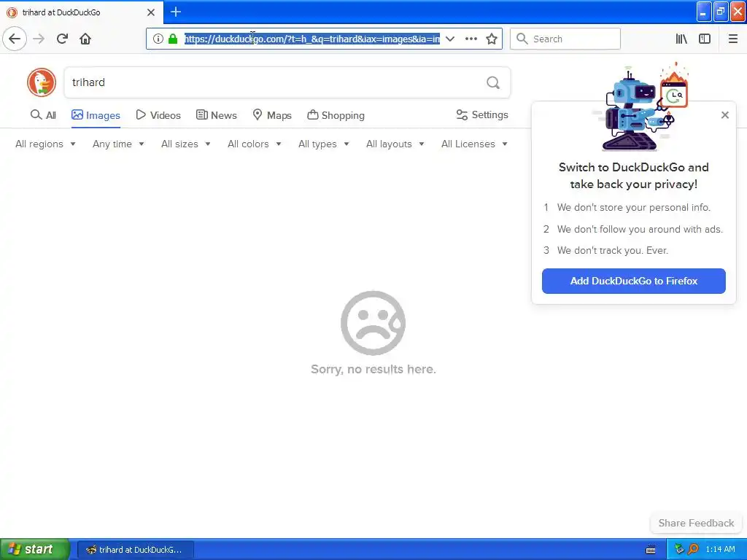Screen dimensions: 747x560
Task: Open the Firefox hamburger menu
Action: click(x=733, y=39)
